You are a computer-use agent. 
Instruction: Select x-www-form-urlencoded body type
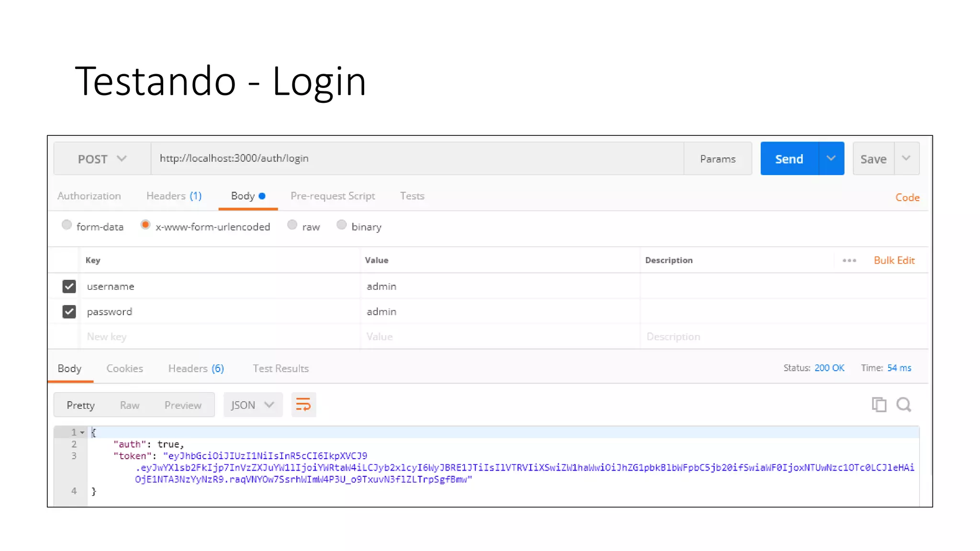(145, 225)
